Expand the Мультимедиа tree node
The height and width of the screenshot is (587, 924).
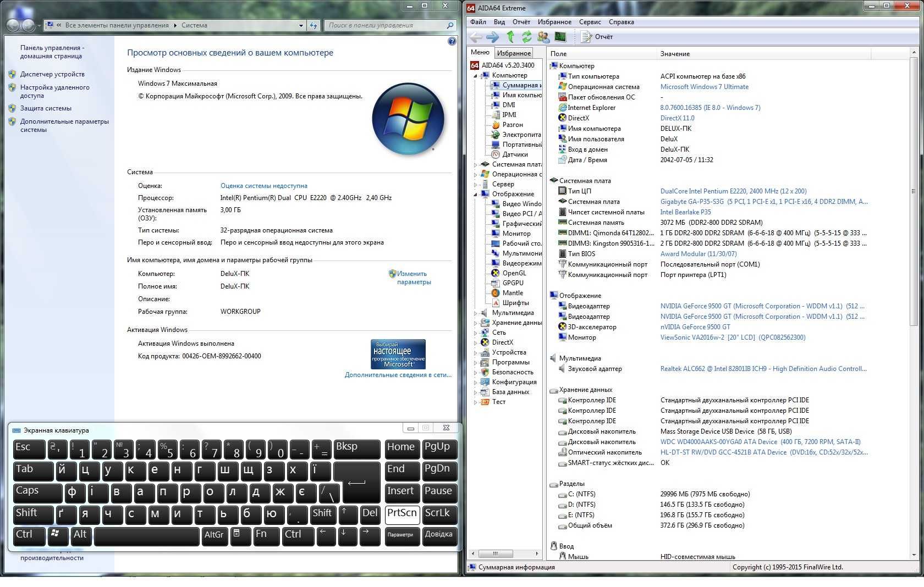pos(476,313)
